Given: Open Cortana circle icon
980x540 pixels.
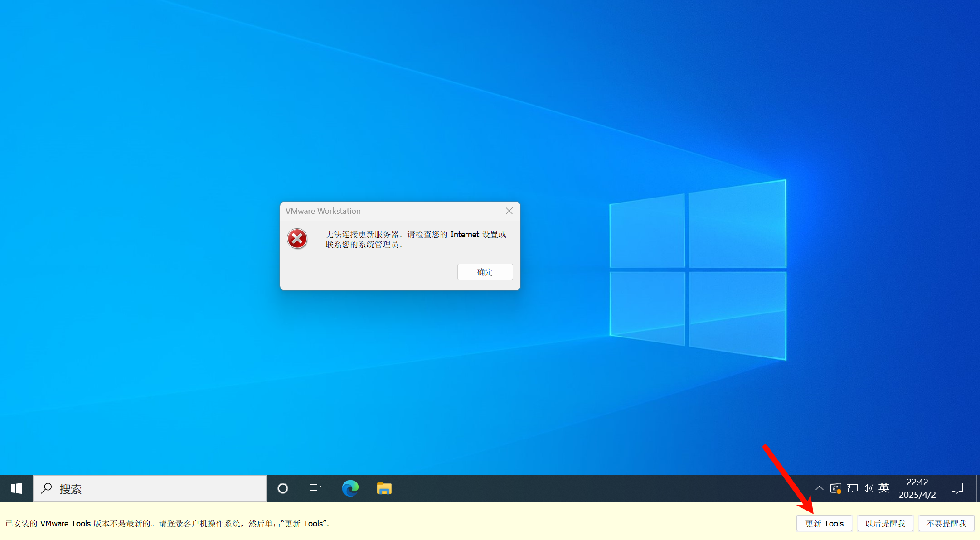Looking at the screenshot, I should [x=282, y=488].
